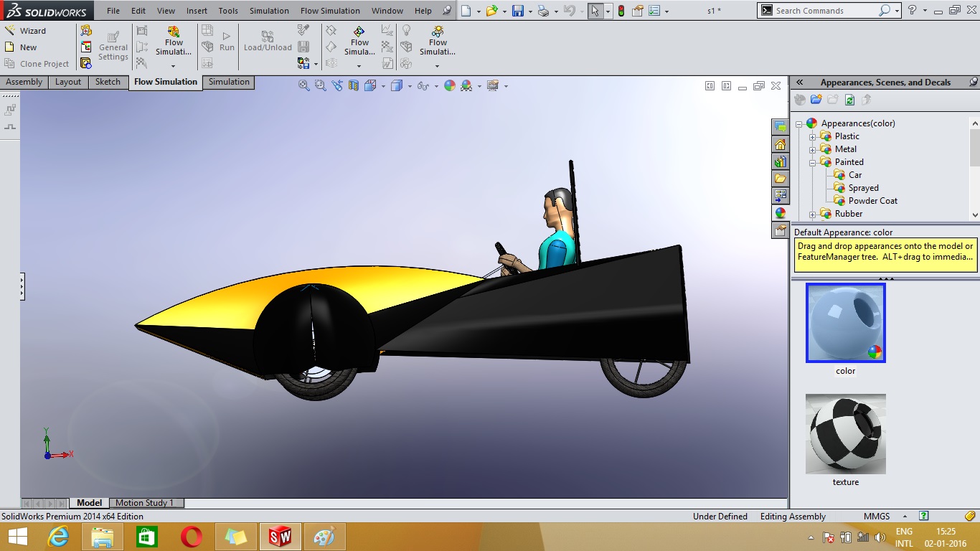The width and height of the screenshot is (980, 551).
Task: Launch the Flow Simulation Wizard
Action: point(25,31)
